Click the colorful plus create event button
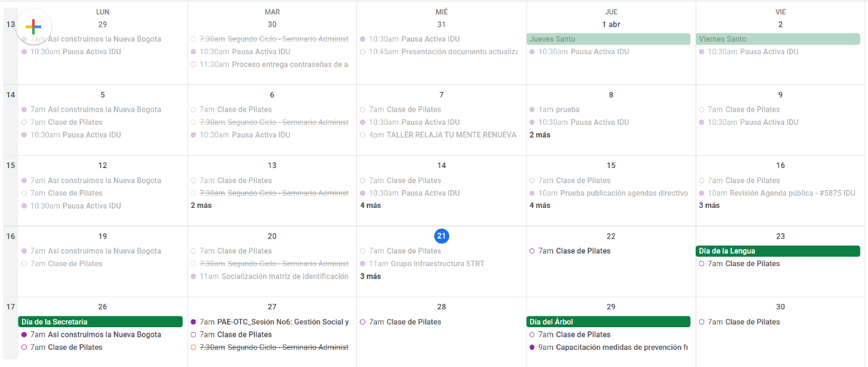The image size is (868, 367). point(33,27)
